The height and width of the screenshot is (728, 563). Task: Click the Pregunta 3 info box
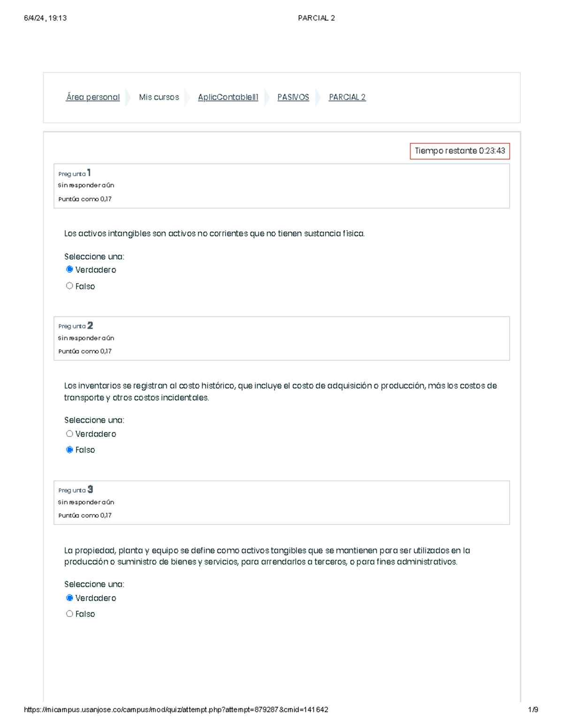pyautogui.click(x=281, y=503)
